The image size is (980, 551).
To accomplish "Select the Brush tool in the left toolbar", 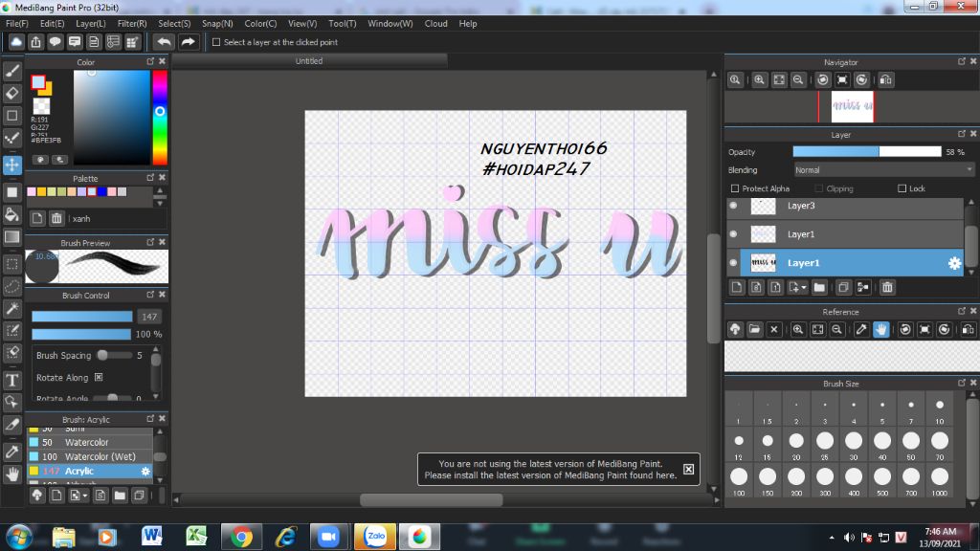I will pos(11,71).
